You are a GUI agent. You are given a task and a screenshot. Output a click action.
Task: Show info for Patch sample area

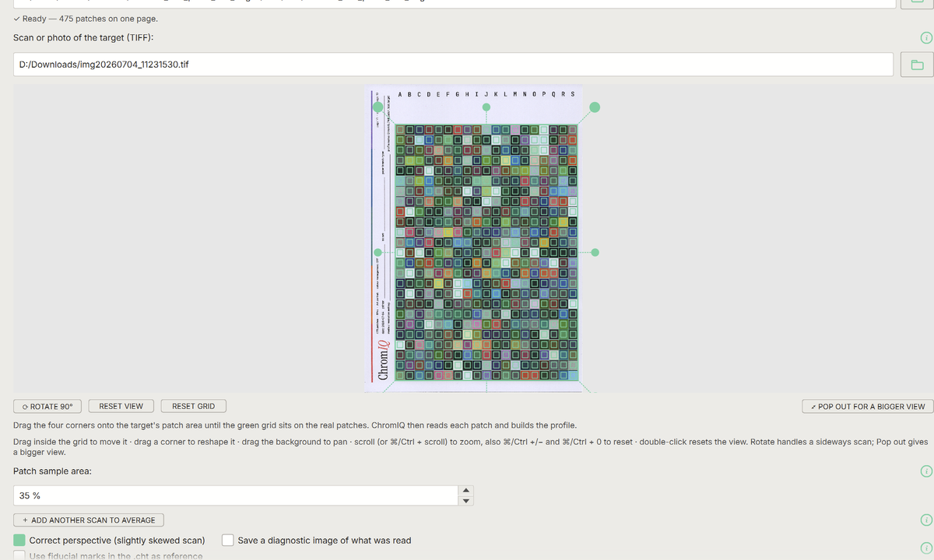(925, 471)
